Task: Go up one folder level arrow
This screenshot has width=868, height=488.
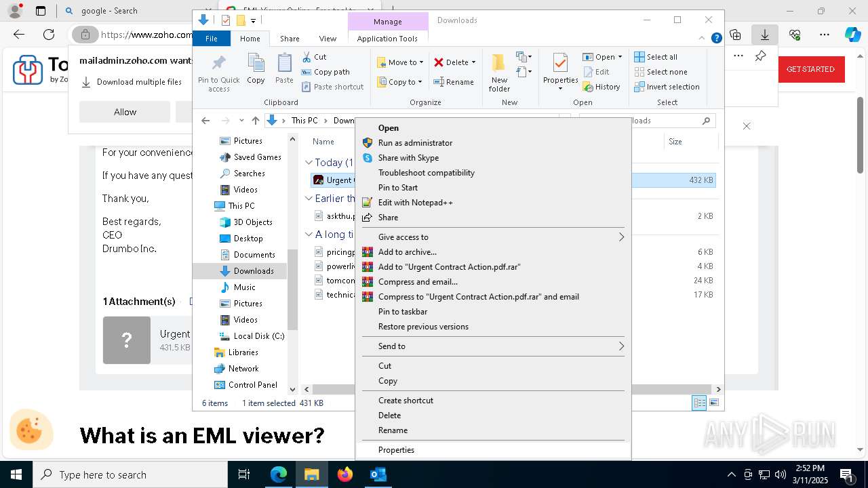Action: coord(255,121)
